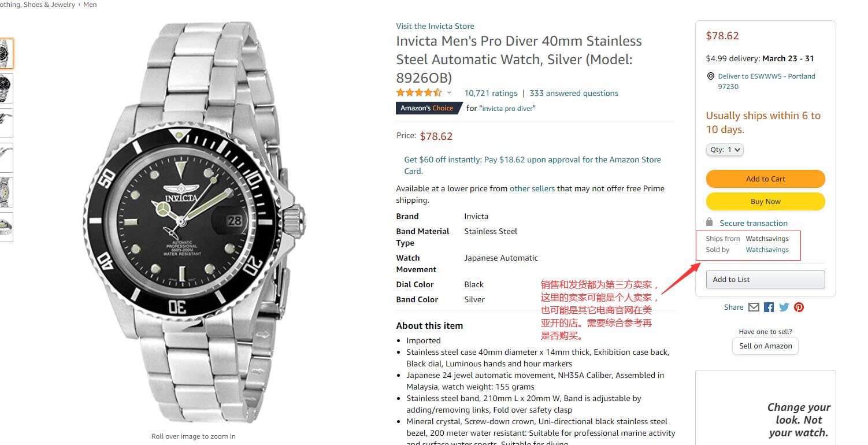
Task: Open the other sellers link
Action: coord(532,188)
